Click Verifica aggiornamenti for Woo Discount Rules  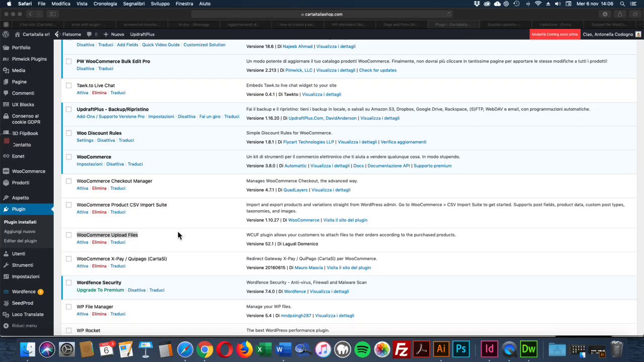pos(404,142)
